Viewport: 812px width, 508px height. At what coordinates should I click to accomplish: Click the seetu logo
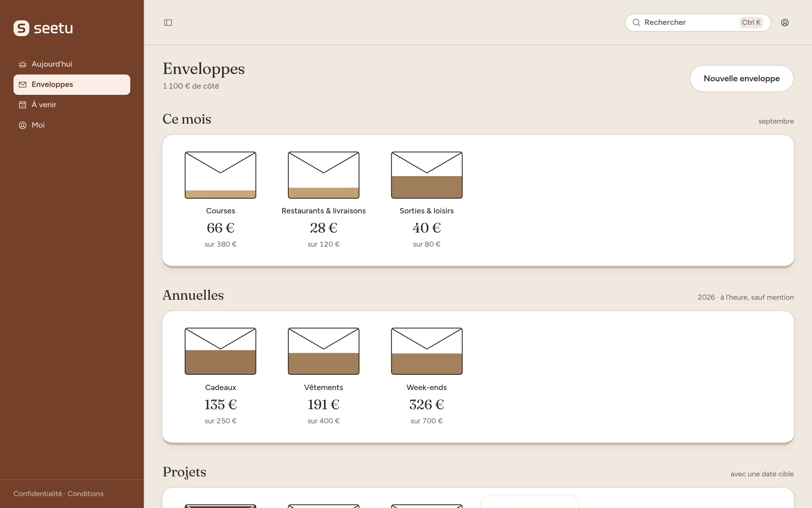pos(43,28)
